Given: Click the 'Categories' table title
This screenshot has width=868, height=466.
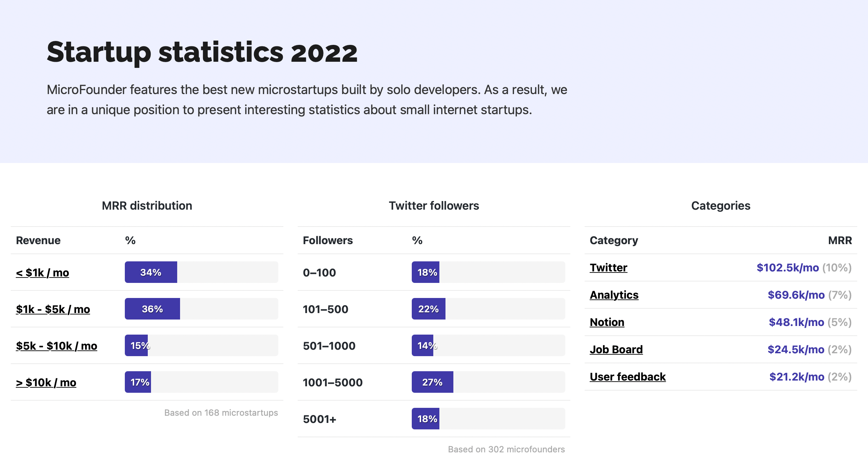Looking at the screenshot, I should [721, 206].
